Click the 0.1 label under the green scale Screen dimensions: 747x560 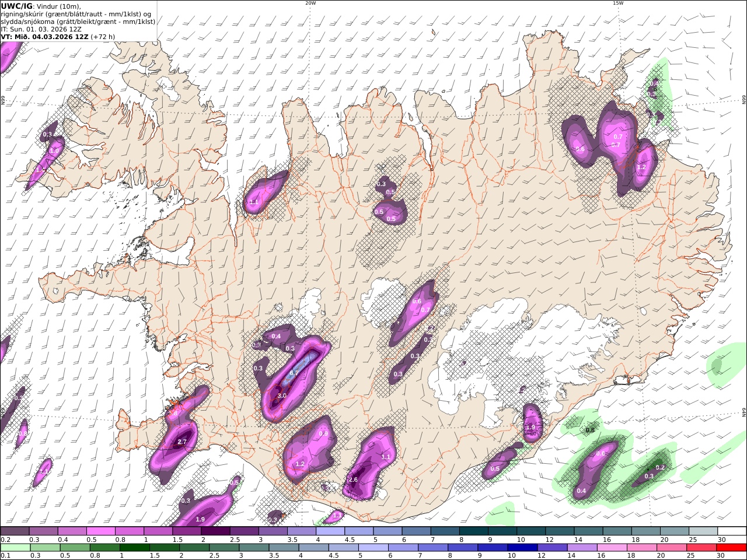click(5, 555)
